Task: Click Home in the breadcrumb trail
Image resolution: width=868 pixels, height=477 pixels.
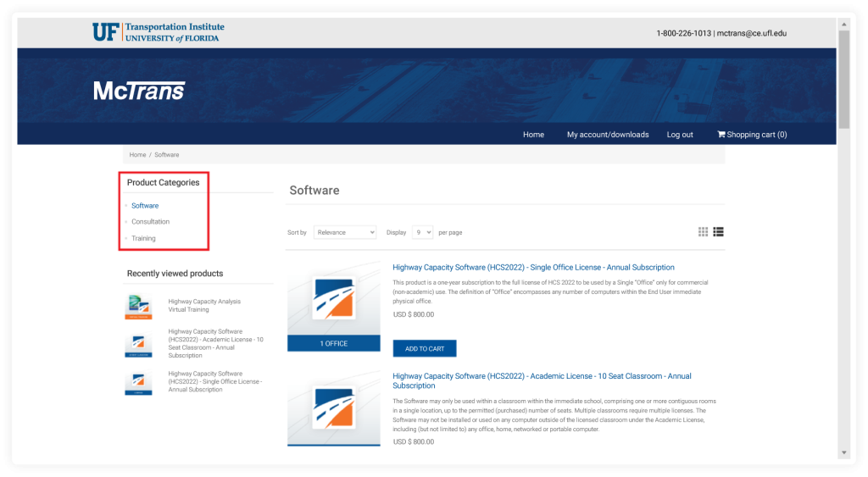Action: [x=137, y=155]
